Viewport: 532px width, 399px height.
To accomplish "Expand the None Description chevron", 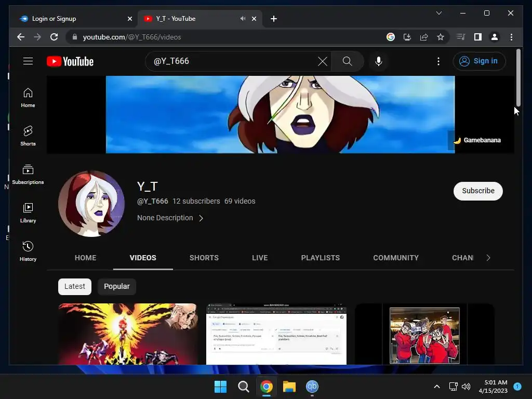I will coord(201,218).
